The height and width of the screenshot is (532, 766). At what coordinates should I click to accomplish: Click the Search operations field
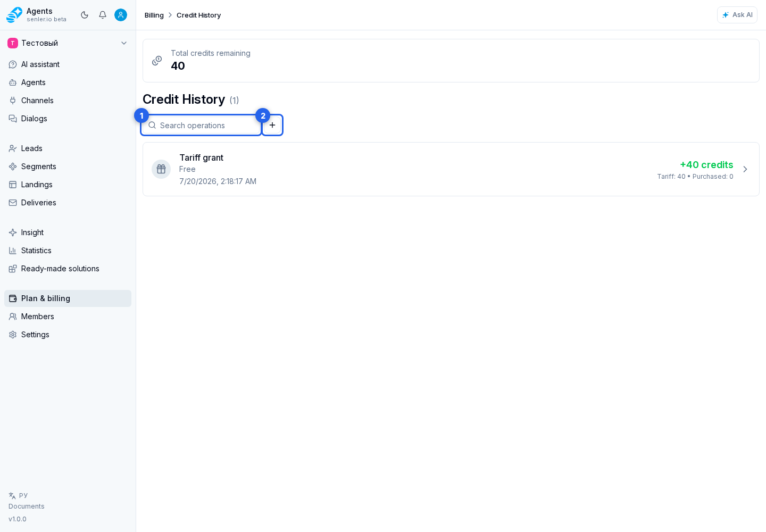201,125
